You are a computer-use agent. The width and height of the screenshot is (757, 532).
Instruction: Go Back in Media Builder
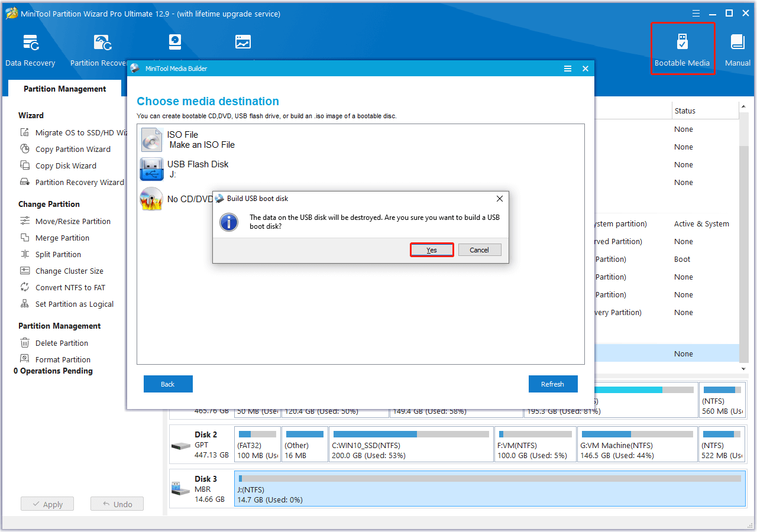coord(168,384)
